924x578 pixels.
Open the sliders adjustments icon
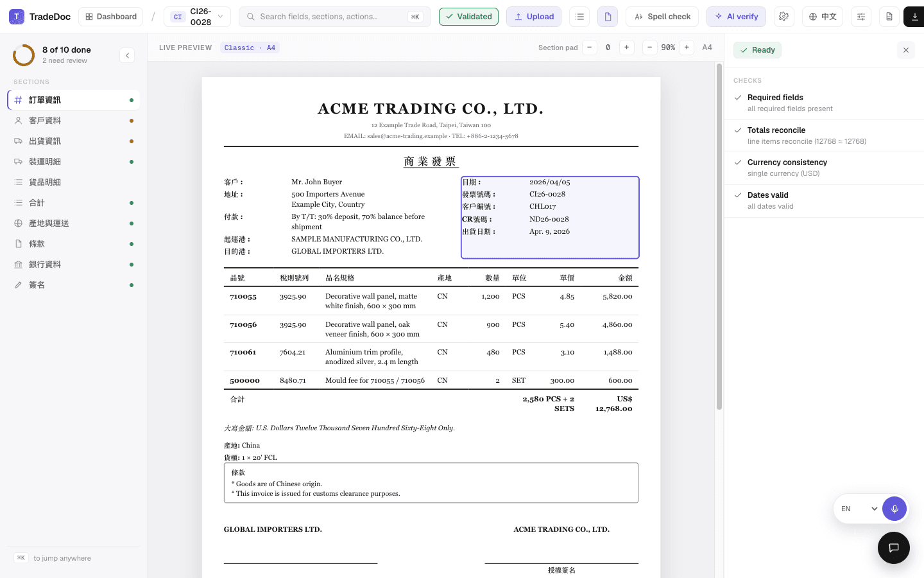pos(861,17)
